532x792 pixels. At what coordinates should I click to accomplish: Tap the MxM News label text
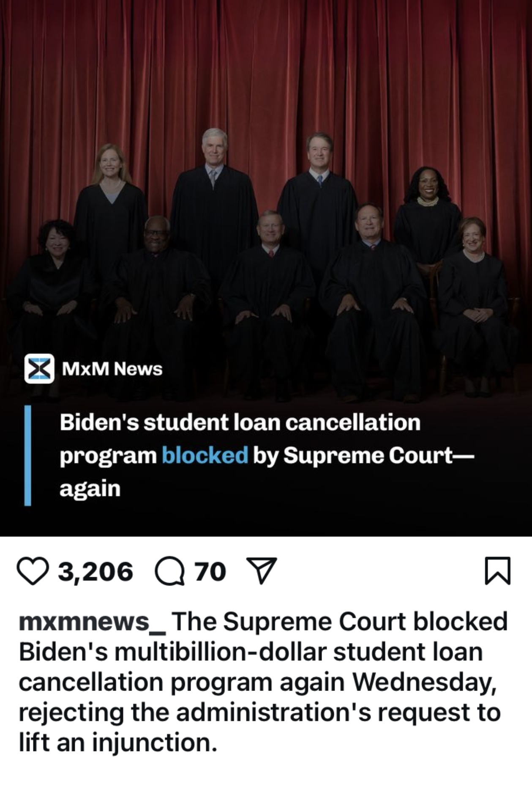tap(112, 369)
